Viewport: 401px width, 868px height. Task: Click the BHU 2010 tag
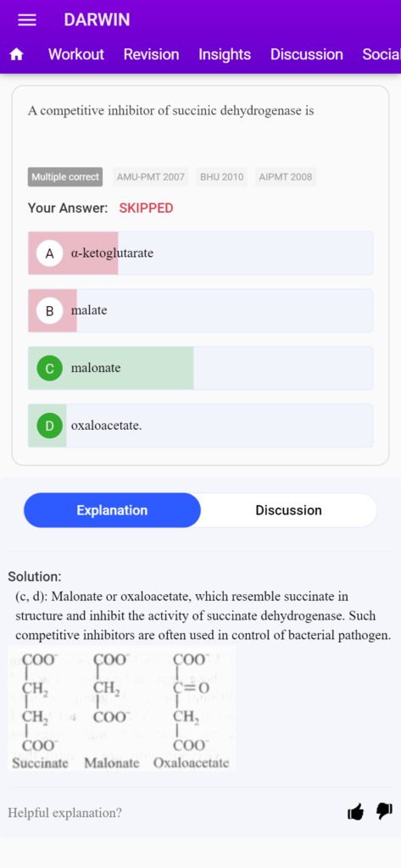(x=221, y=177)
